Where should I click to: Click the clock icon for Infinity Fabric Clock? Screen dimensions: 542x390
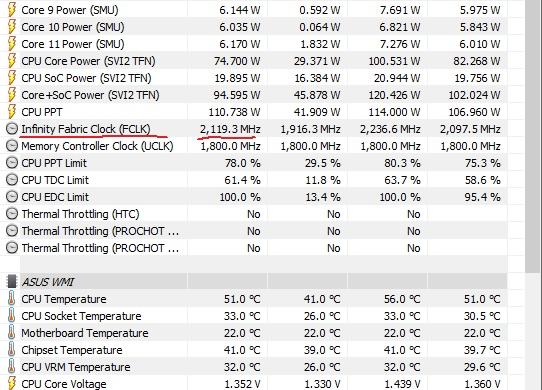coord(12,129)
